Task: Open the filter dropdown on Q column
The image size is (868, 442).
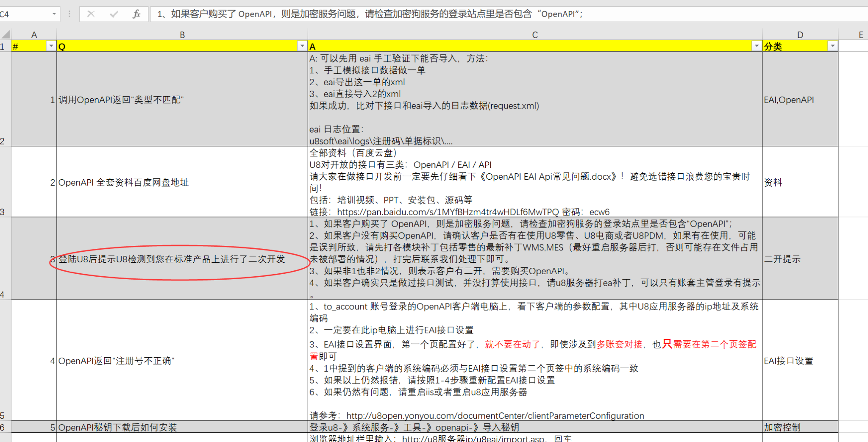Action: click(x=302, y=46)
